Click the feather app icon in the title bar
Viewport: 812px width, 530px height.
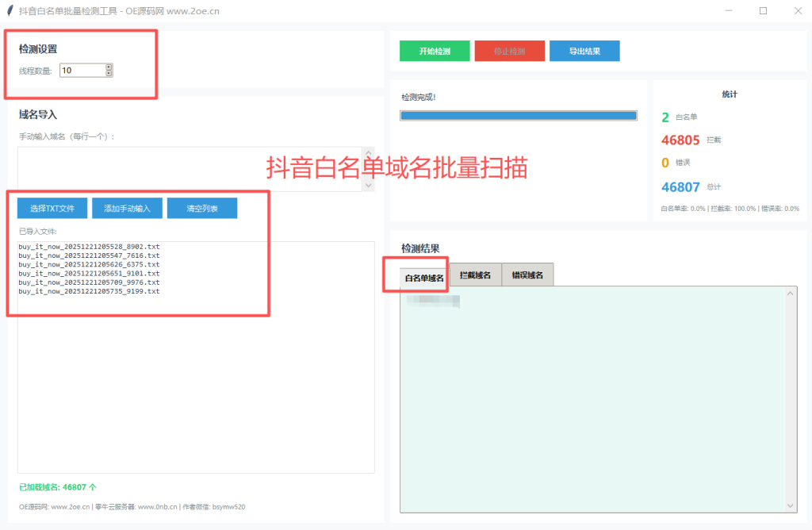(9, 10)
